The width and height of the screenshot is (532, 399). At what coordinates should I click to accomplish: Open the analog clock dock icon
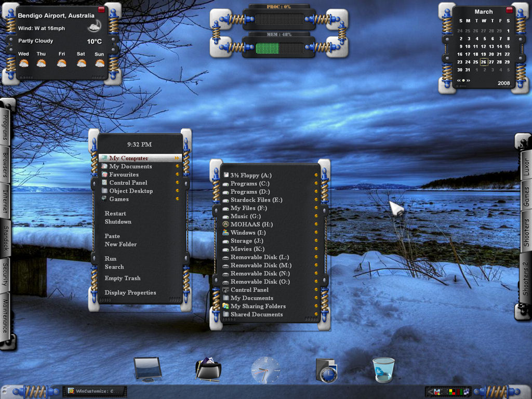click(265, 370)
